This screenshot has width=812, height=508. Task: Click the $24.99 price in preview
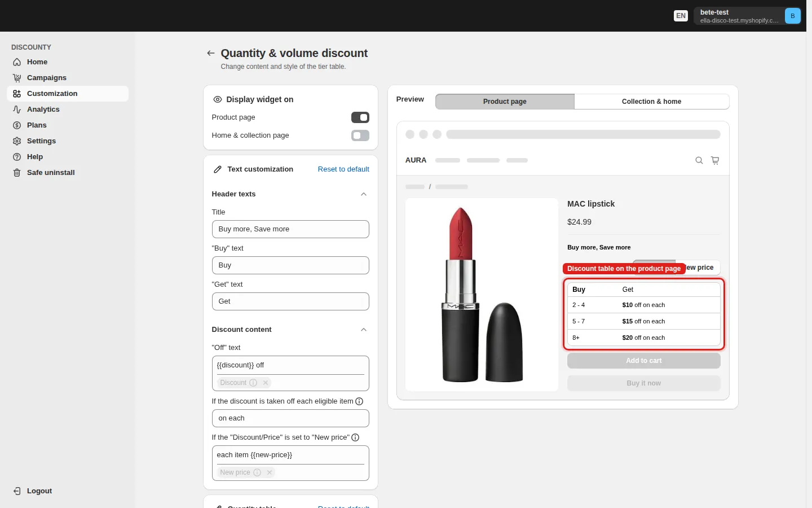580,222
